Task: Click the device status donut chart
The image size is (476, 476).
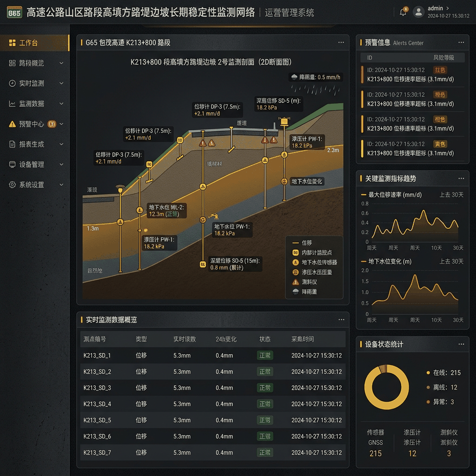Action: click(x=386, y=387)
